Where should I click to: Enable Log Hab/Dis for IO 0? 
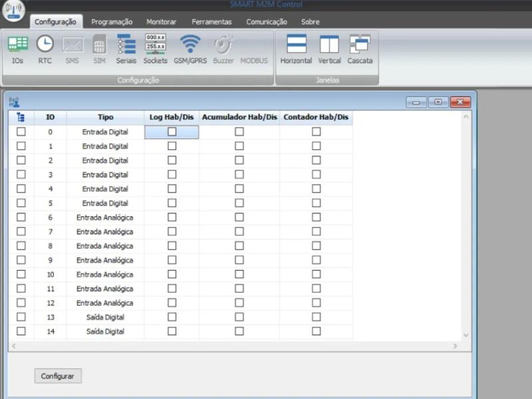[x=172, y=132]
